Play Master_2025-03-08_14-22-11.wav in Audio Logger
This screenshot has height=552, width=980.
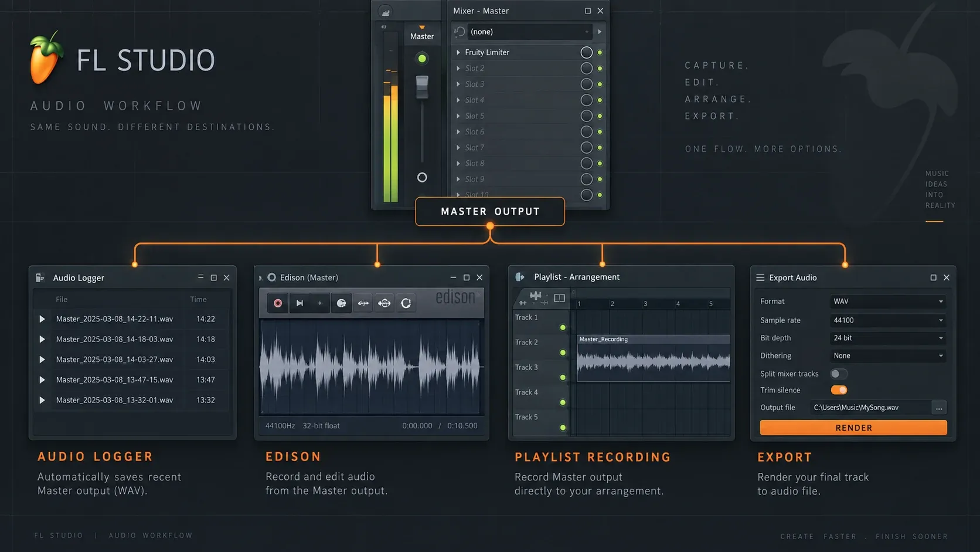coord(42,319)
